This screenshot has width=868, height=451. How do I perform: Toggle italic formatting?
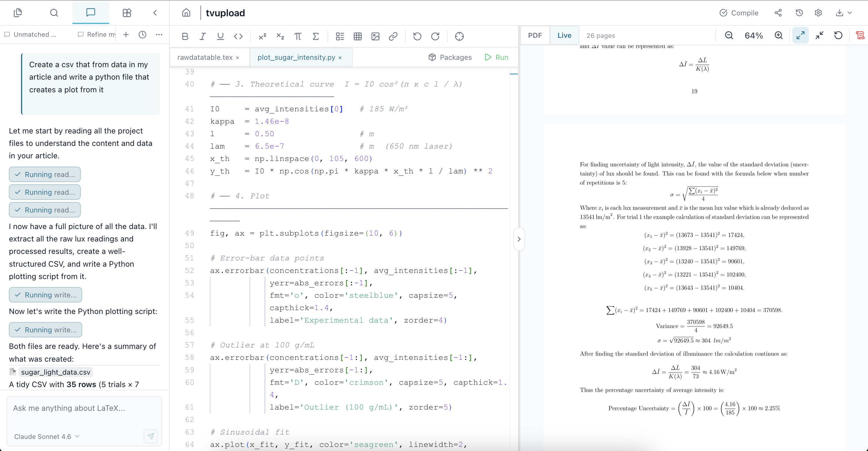(x=203, y=36)
